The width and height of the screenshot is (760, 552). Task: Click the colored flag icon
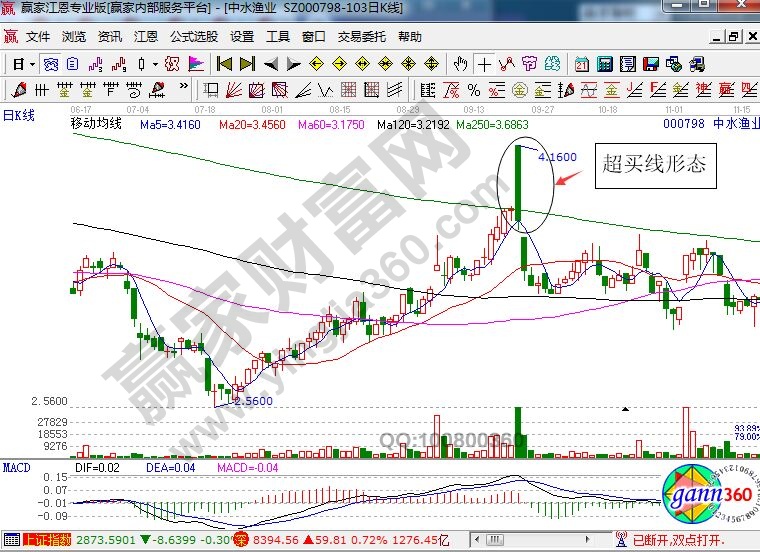pyautogui.click(x=196, y=64)
